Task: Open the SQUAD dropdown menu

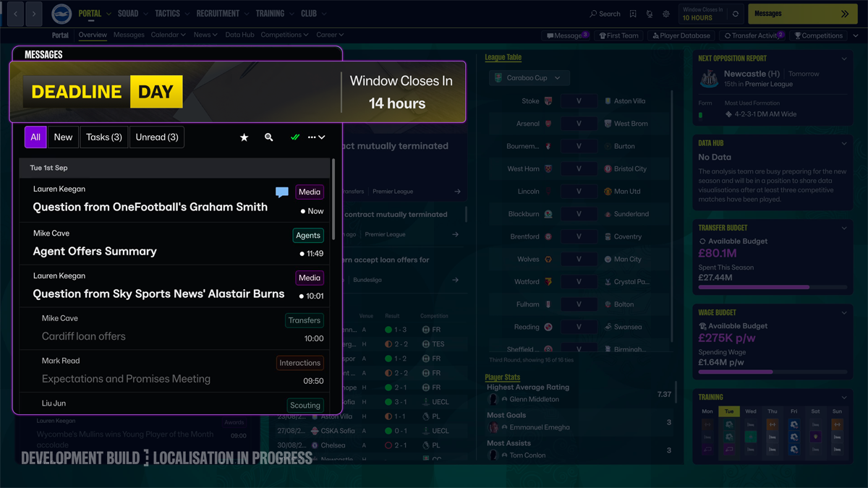Action: 132,14
